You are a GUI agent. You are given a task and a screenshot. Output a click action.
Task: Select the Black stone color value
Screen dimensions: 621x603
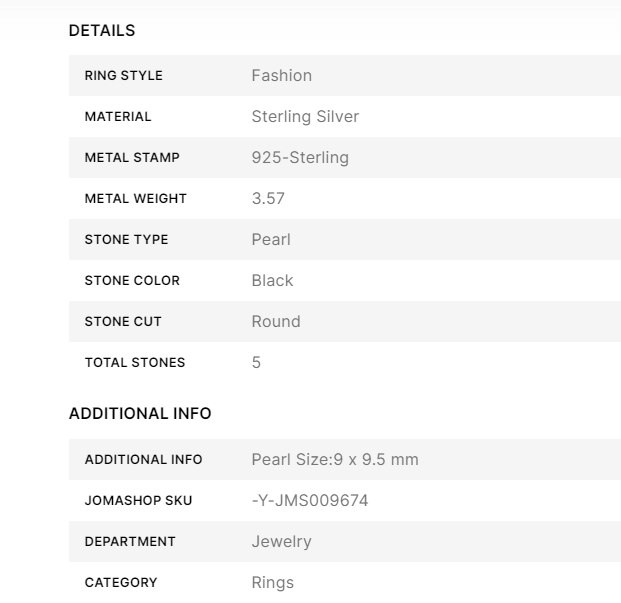click(x=272, y=281)
